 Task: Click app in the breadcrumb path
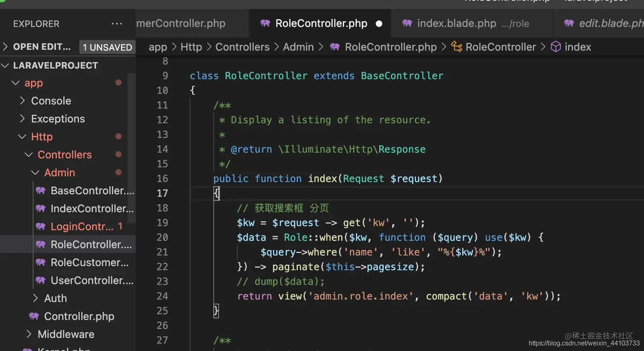pos(158,47)
